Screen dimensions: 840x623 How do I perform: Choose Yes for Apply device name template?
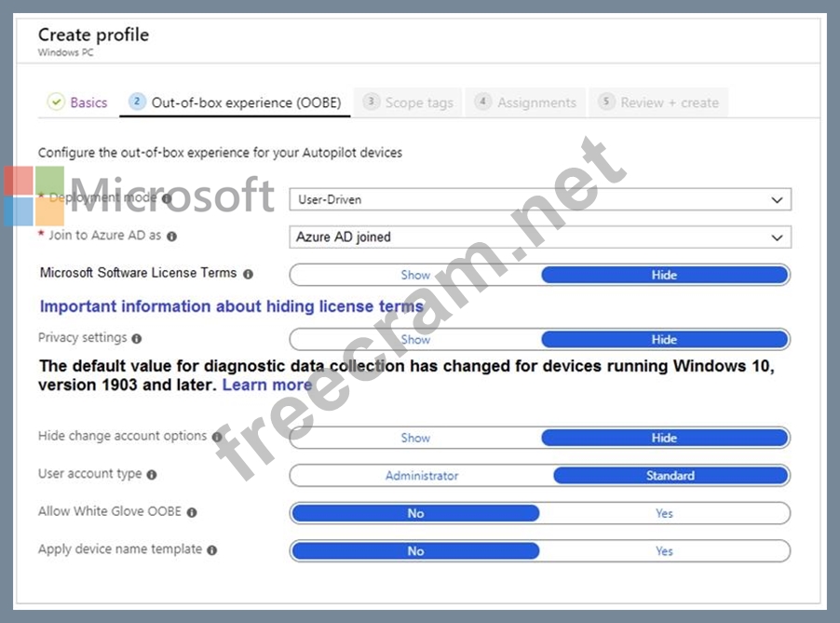tap(664, 551)
